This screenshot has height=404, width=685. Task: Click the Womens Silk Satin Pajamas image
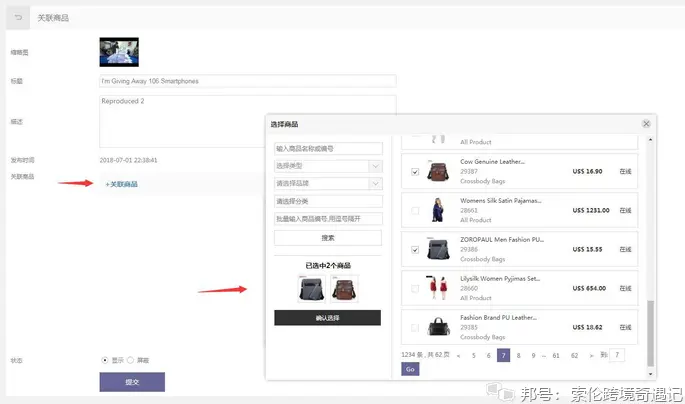tap(438, 210)
